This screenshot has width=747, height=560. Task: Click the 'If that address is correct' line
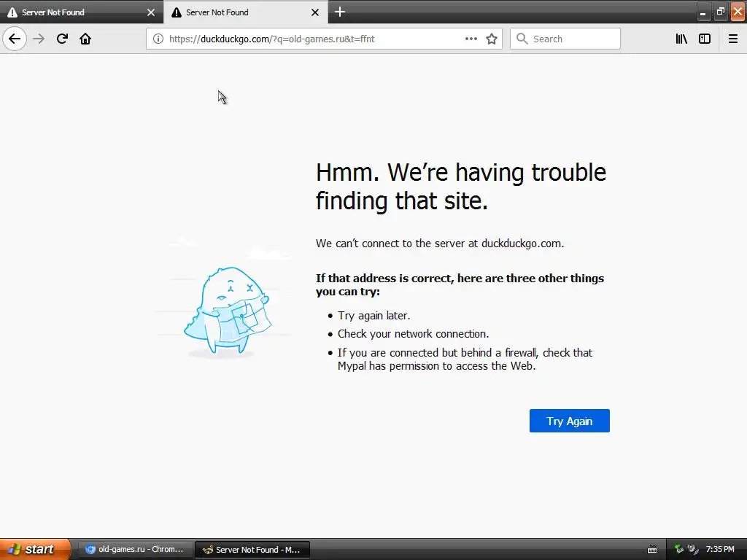(460, 285)
